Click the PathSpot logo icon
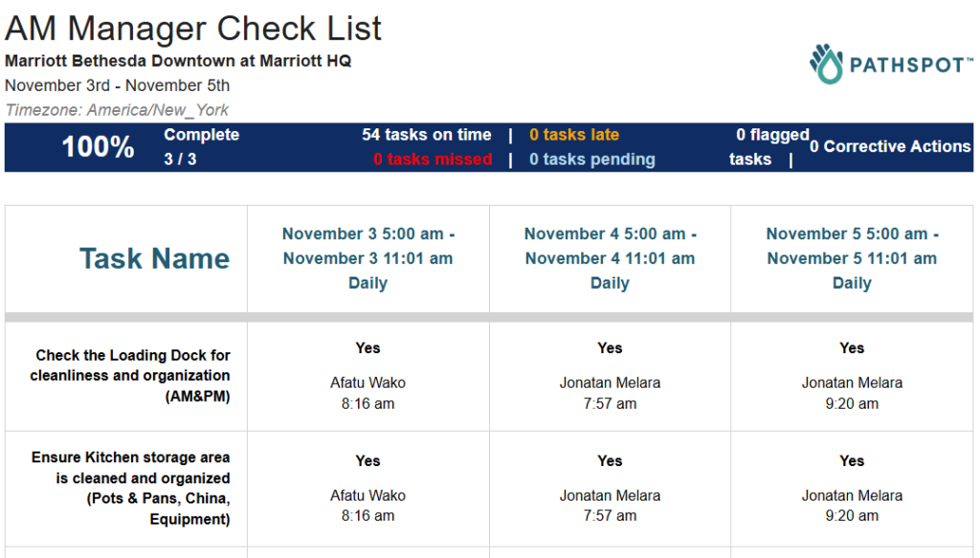 (x=826, y=64)
